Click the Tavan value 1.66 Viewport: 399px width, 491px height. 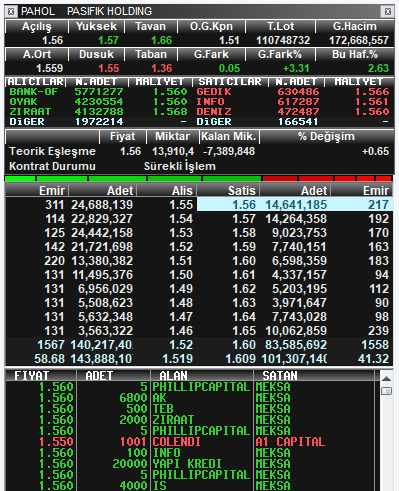coord(162,40)
